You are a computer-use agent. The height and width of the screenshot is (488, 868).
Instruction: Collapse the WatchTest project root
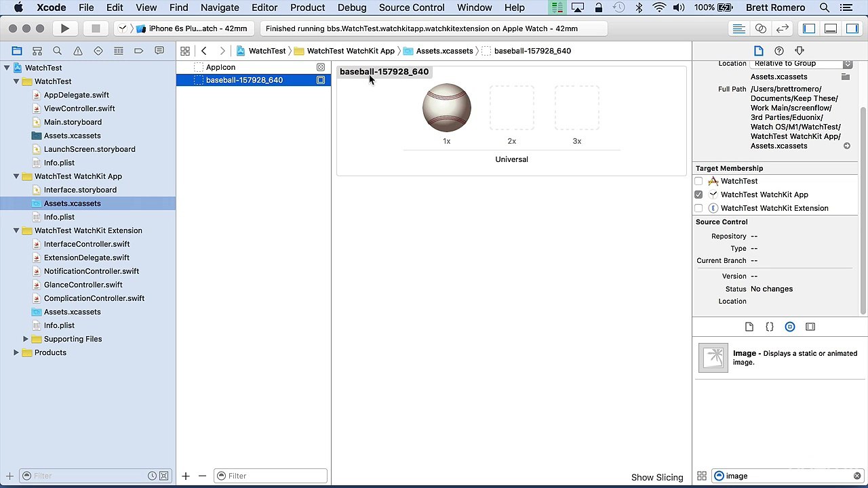click(x=7, y=68)
